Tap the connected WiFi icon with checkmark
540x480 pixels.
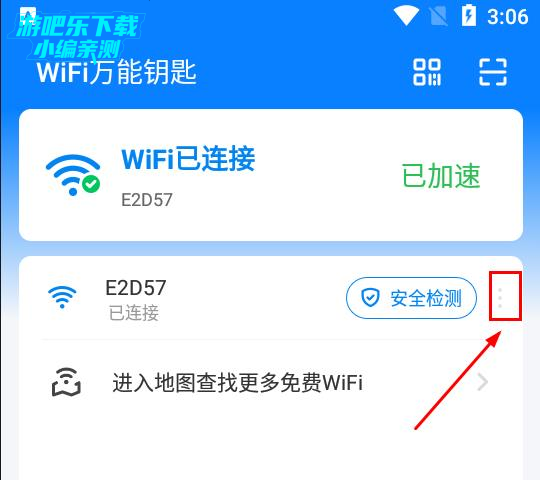click(73, 175)
